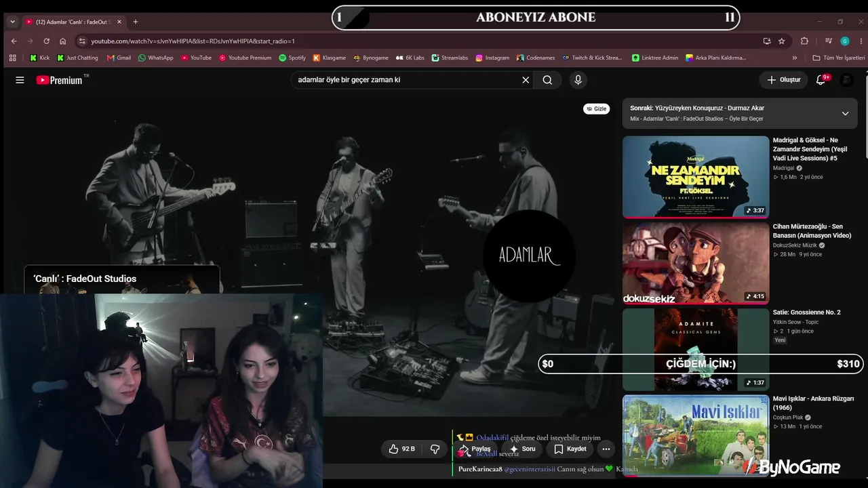This screenshot has height=488, width=868.
Task: Open the Chrome profile avatar
Action: (845, 41)
